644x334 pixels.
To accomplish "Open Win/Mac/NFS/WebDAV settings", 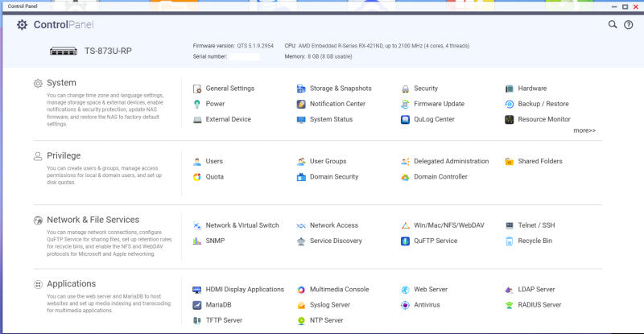I will [443, 225].
